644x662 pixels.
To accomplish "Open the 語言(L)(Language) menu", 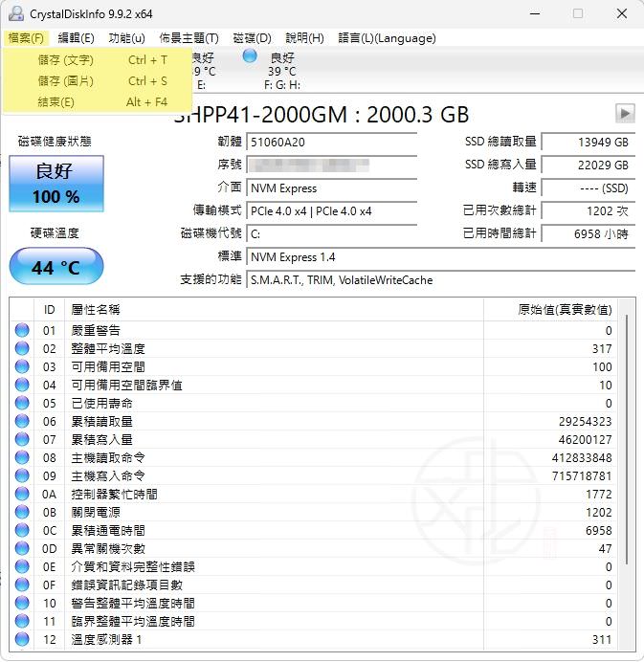I will [387, 38].
